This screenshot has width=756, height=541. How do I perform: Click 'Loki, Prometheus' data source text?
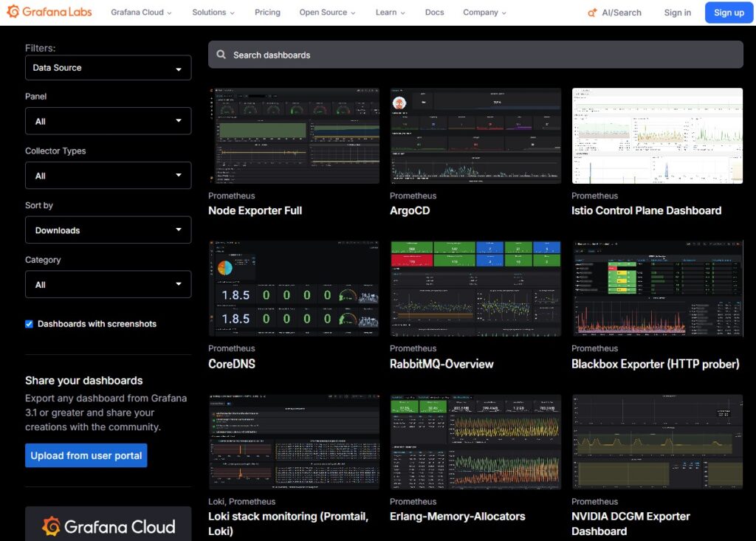[241, 501]
